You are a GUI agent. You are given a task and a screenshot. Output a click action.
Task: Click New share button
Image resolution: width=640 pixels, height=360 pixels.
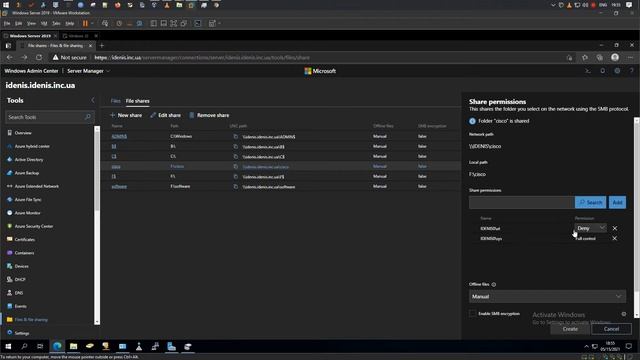point(126,116)
